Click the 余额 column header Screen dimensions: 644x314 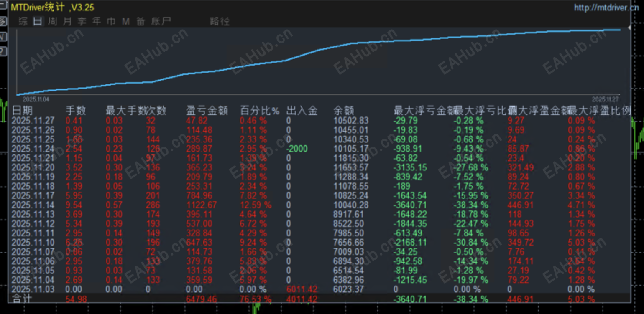pos(344,111)
